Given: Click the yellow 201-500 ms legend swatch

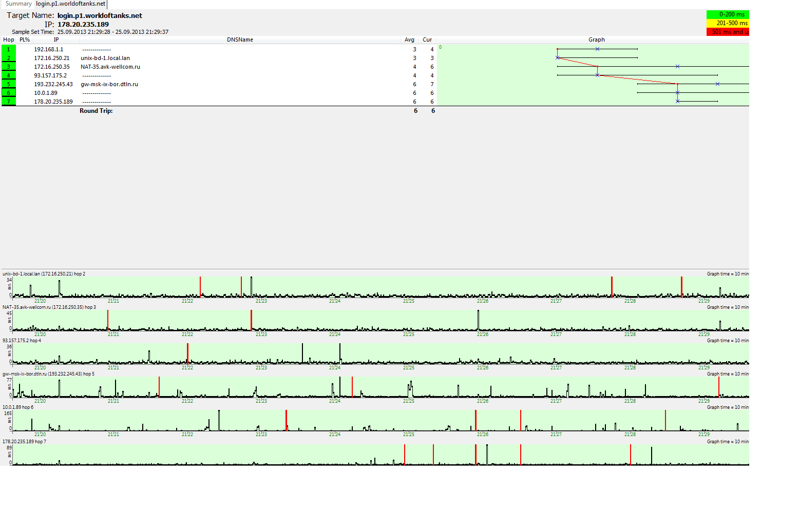Looking at the screenshot, I should coord(728,23).
